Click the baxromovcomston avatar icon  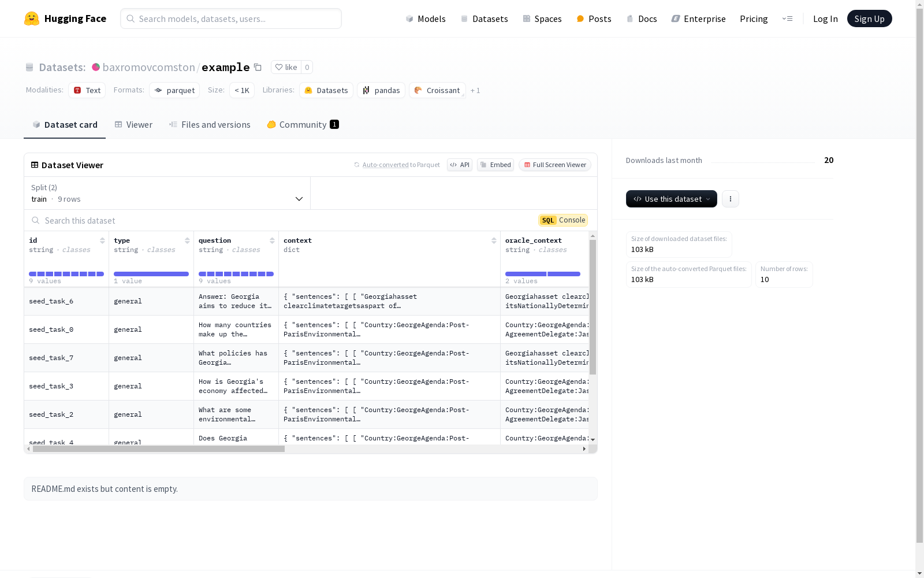point(96,67)
